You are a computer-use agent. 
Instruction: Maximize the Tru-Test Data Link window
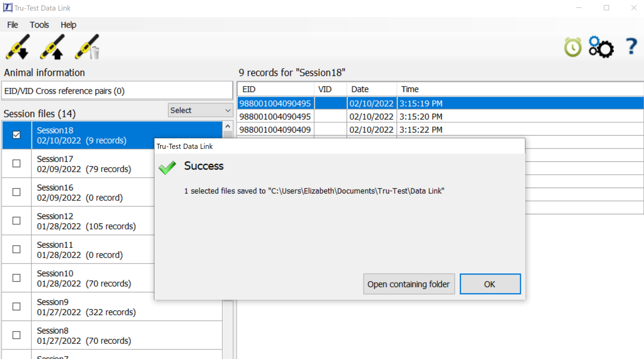tap(606, 7)
